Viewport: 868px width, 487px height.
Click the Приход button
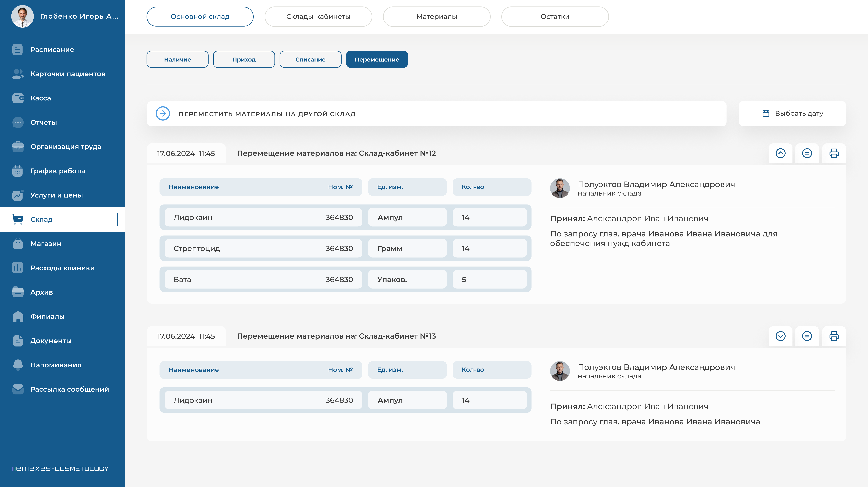tap(244, 59)
